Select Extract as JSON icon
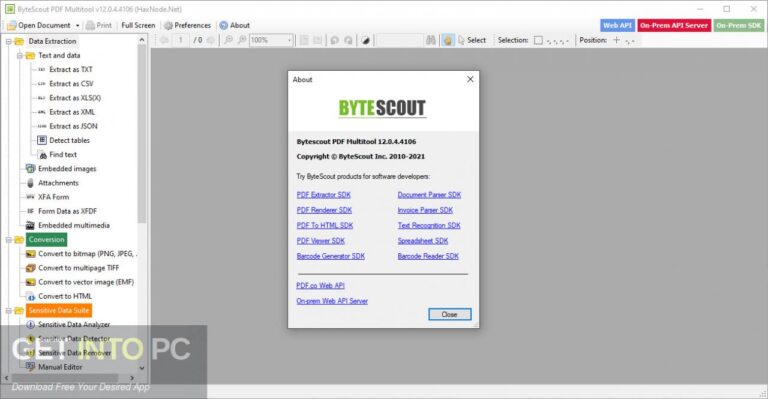Viewport: 768px width, 399px height. pos(42,127)
